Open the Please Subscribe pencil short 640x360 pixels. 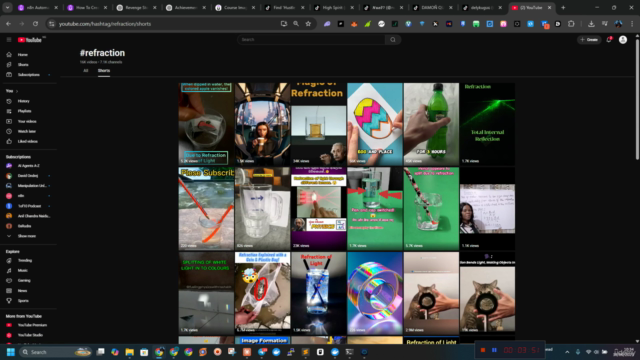tap(206, 209)
